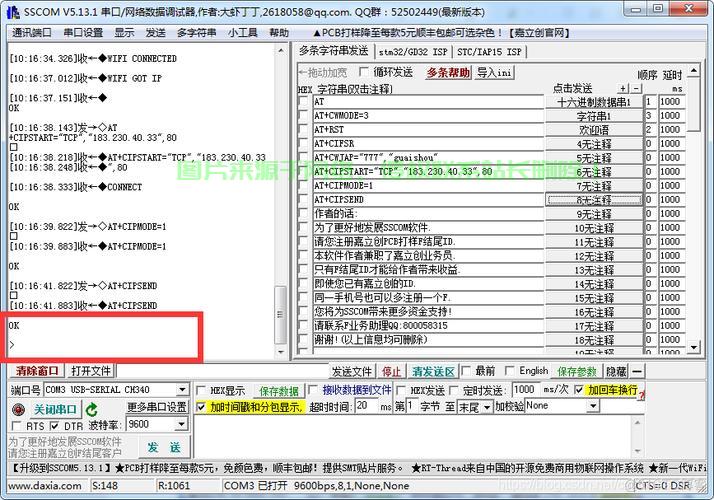
Task: Click the 导入ini button
Action: [494, 72]
